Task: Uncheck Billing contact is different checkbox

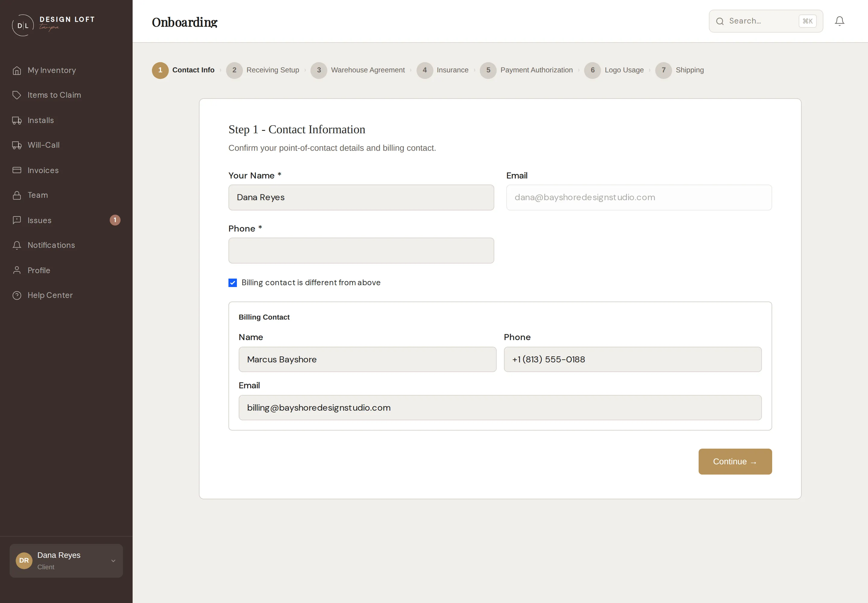Action: 233,283
